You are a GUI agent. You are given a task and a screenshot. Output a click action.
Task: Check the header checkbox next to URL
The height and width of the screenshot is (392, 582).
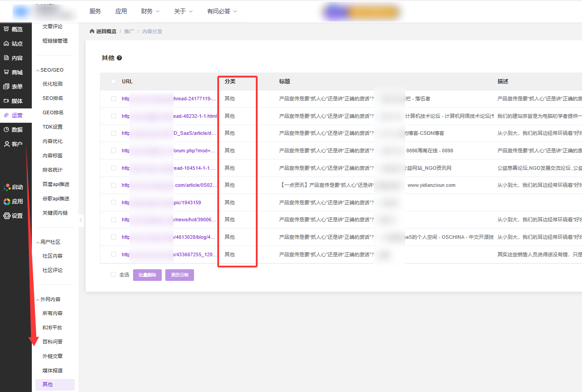(113, 82)
